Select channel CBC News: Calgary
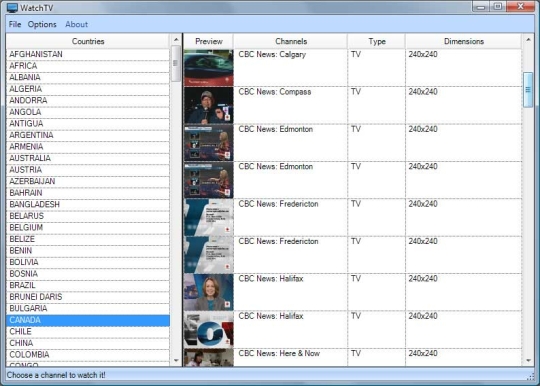540x386 pixels. coord(272,54)
